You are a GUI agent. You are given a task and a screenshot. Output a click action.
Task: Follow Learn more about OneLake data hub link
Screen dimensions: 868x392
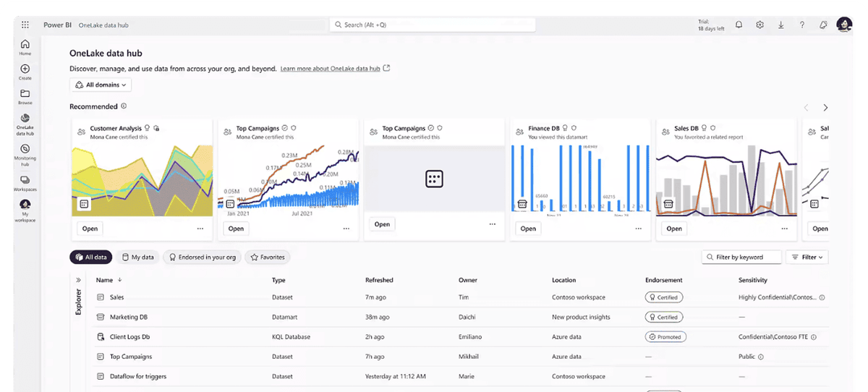(330, 69)
